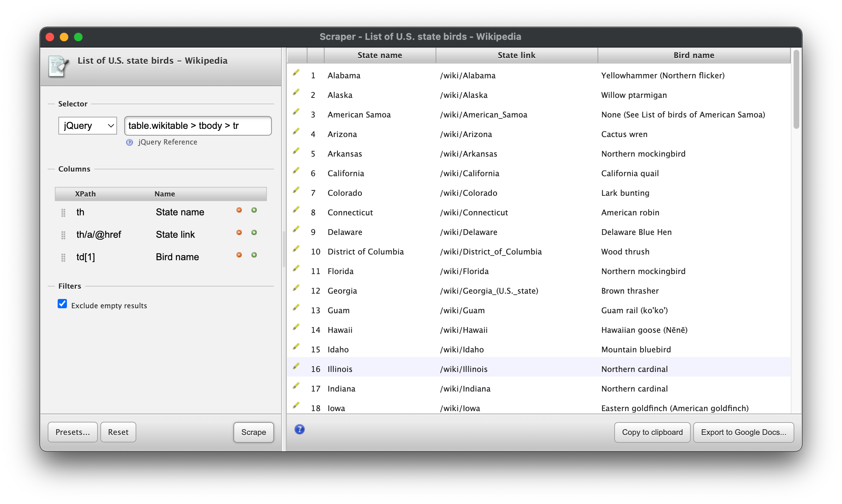
Task: Add a column after State link with green icon
Action: [x=254, y=232]
